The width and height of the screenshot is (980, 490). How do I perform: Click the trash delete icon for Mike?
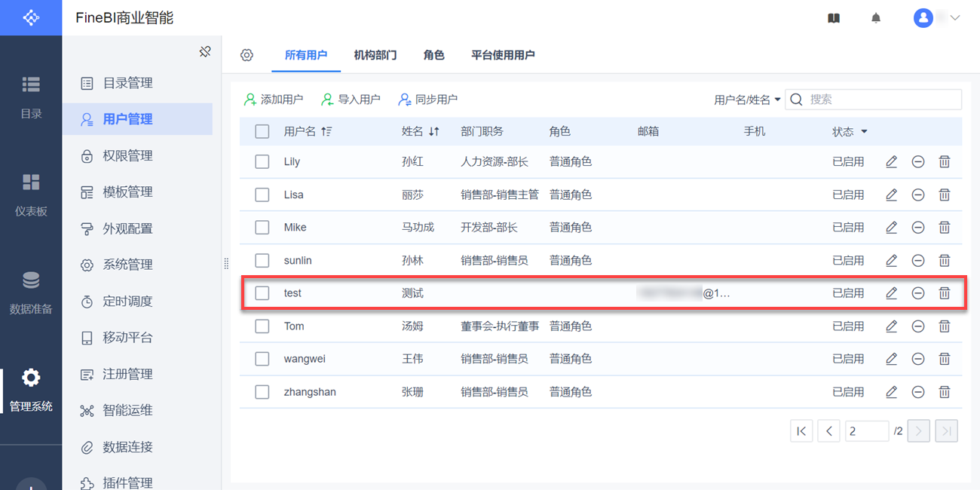(944, 227)
